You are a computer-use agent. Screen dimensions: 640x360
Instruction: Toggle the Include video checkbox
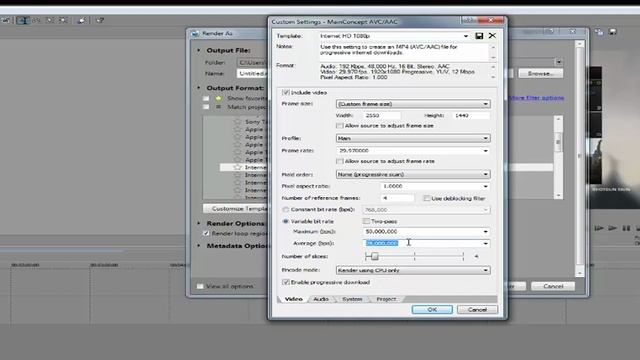tap(286, 93)
